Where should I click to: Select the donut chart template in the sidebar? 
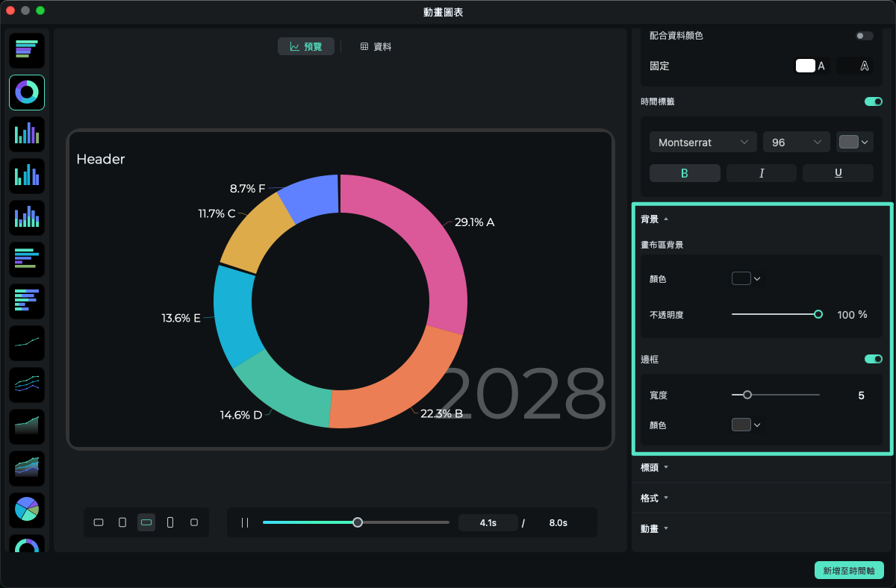click(x=27, y=93)
